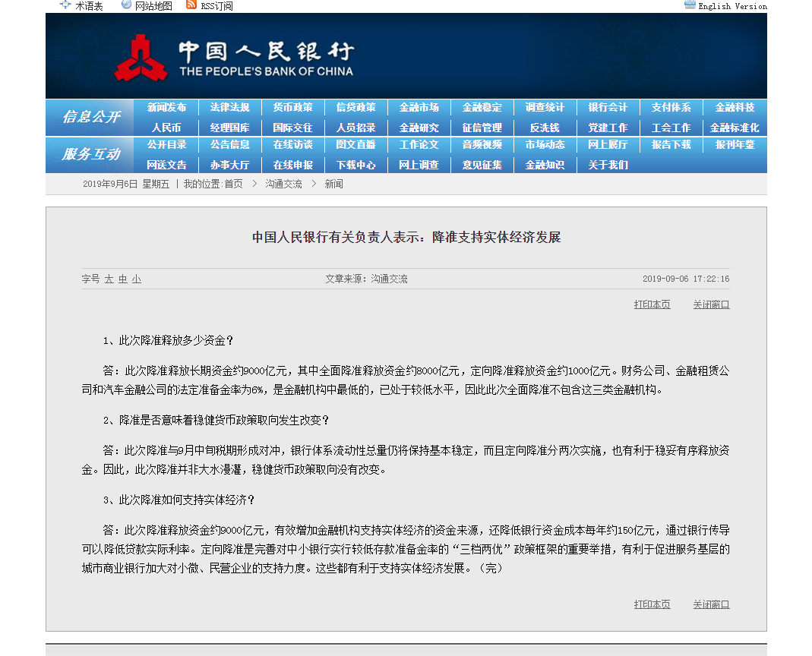This screenshot has height=656, width=812.
Task: Set font size to 大
Action: tap(109, 279)
